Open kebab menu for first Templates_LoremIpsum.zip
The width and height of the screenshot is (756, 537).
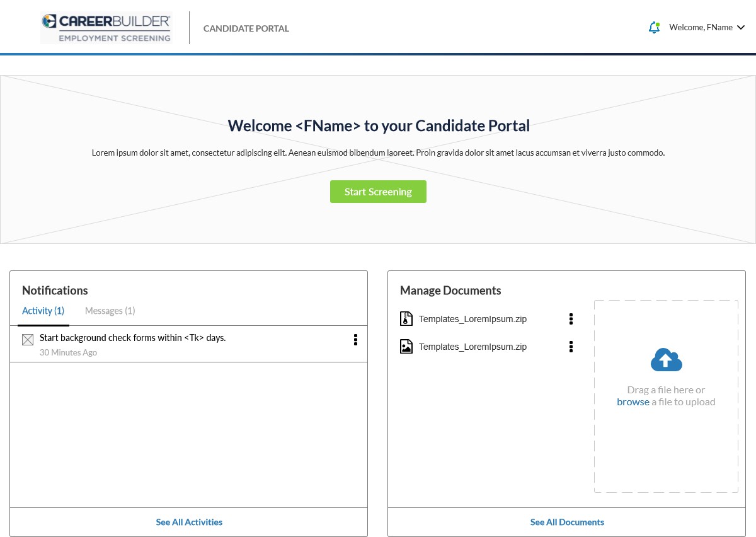tap(571, 319)
